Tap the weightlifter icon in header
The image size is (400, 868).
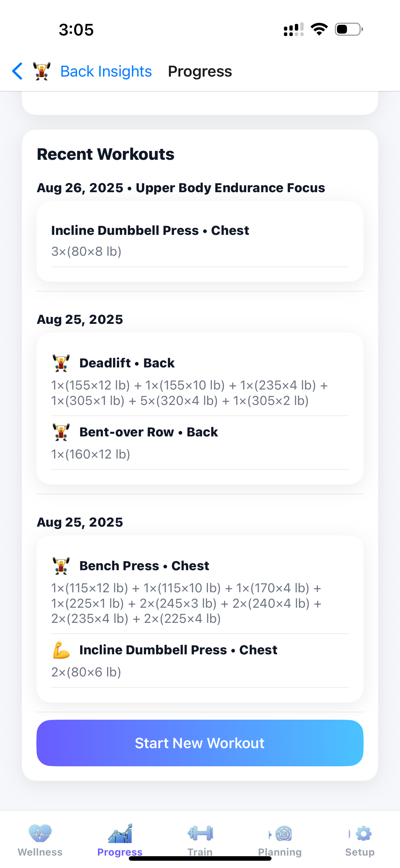coord(42,71)
